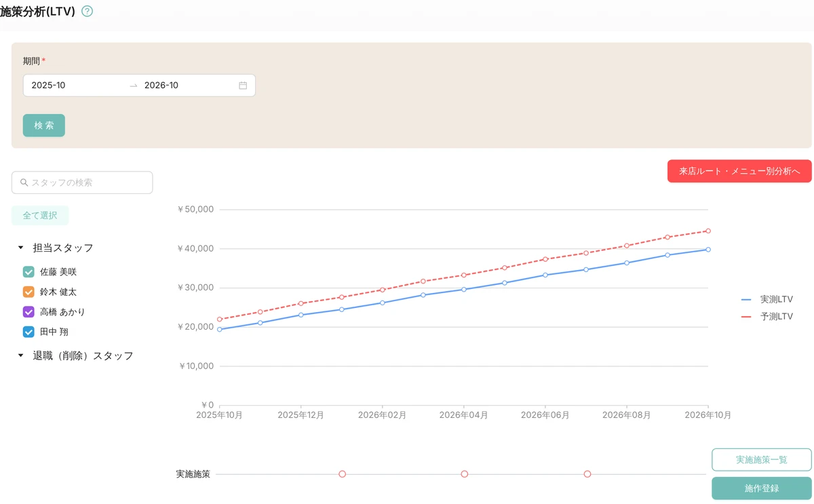Click the 実測LTV point at 2026年10月

pos(708,250)
